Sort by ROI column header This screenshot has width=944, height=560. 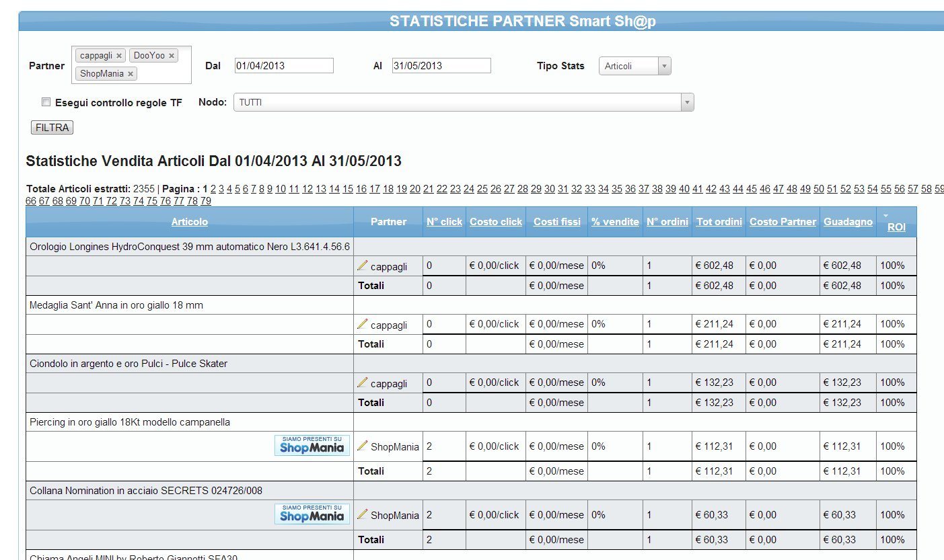896,227
